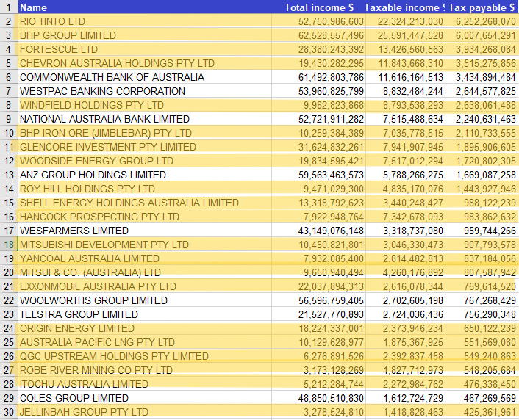Select cell HANCOCK PROSPECTING PTY LTD
This screenshot has height=420, width=519.
tap(145, 217)
